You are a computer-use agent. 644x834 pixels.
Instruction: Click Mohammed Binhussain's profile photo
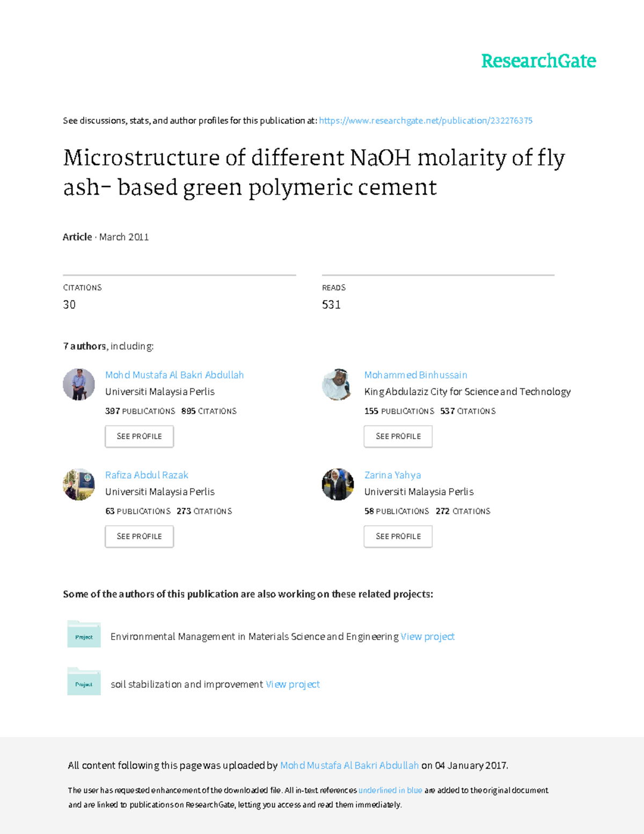pyautogui.click(x=338, y=384)
